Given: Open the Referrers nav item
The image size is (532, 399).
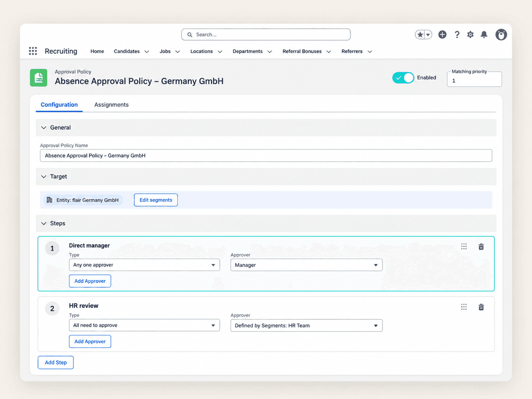Looking at the screenshot, I should [352, 51].
